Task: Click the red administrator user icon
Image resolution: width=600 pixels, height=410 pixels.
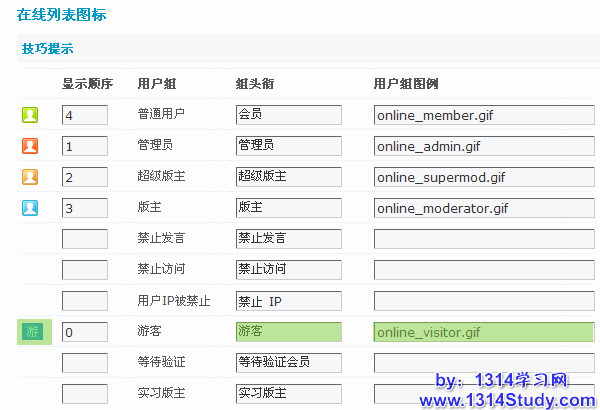Action: click(x=30, y=147)
